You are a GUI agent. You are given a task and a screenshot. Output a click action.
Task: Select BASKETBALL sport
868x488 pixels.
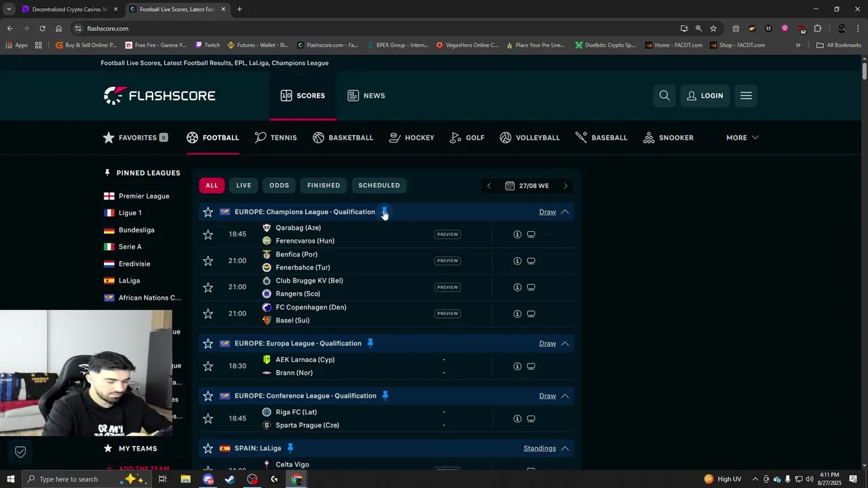tap(343, 138)
